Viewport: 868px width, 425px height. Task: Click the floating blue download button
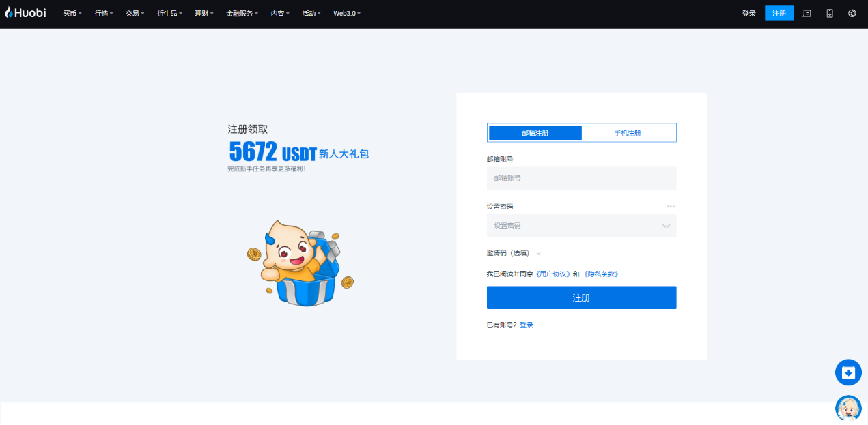(848, 372)
